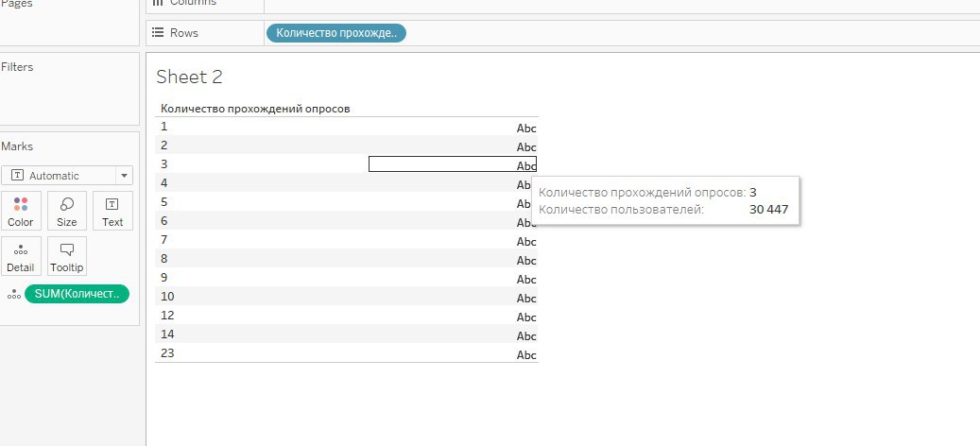The image size is (980, 446).
Task: Click the Text marks card button
Action: (x=112, y=211)
